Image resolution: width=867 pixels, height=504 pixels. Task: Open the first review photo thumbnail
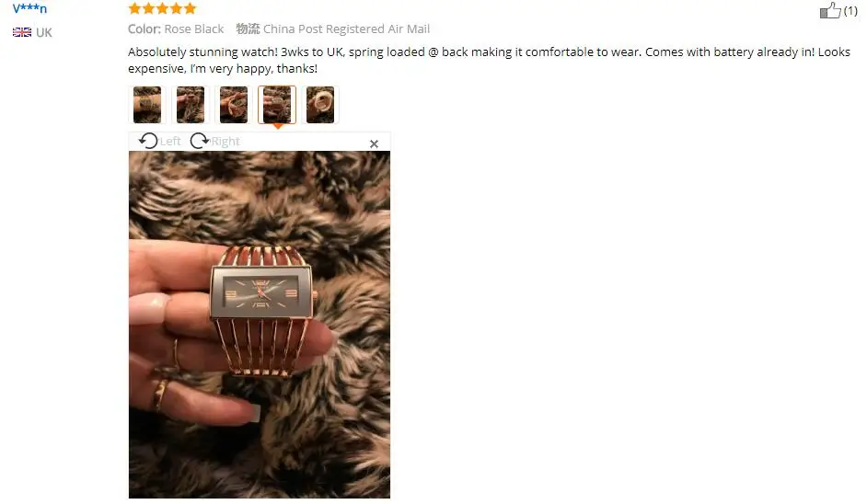147,105
